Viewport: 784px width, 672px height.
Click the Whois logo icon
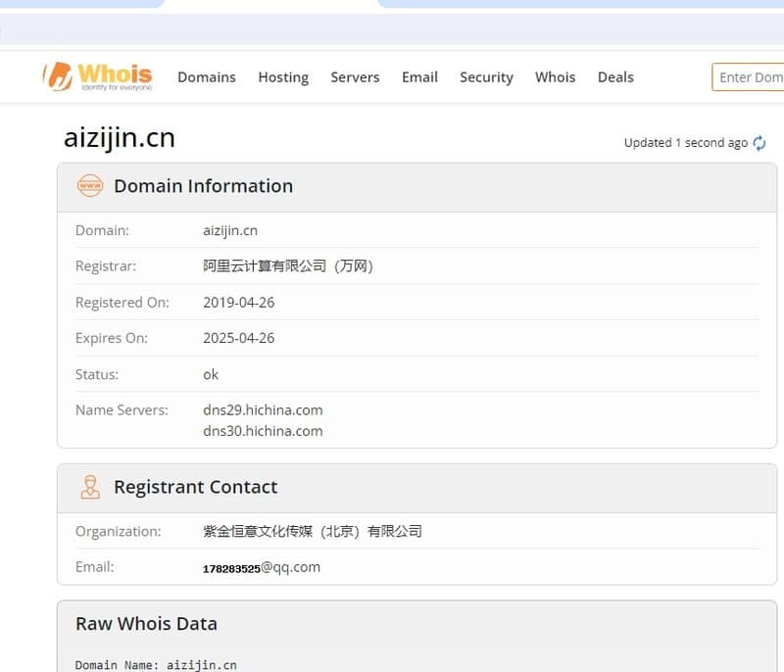97,76
